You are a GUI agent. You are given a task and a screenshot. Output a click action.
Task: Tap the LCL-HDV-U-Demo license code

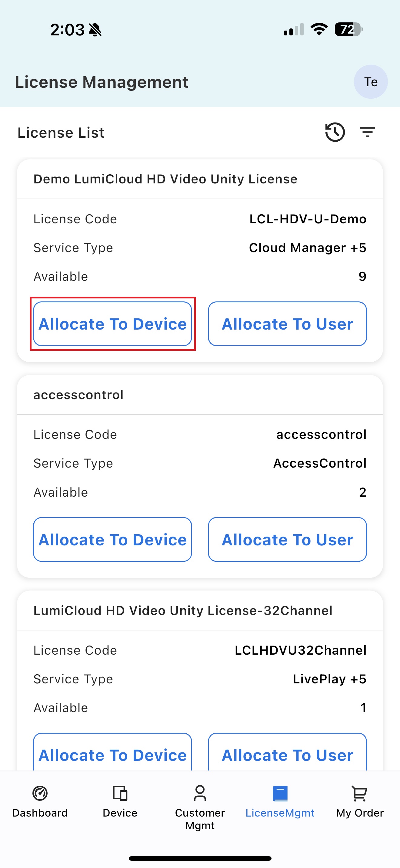tap(308, 219)
